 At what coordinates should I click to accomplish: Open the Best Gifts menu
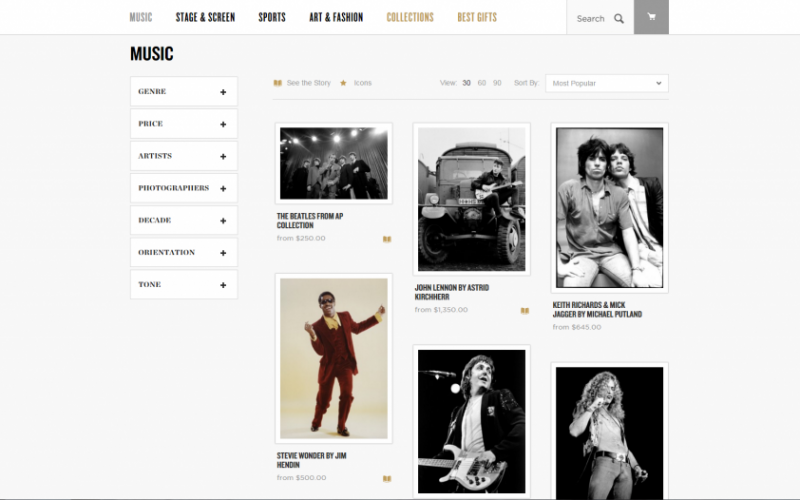click(477, 17)
